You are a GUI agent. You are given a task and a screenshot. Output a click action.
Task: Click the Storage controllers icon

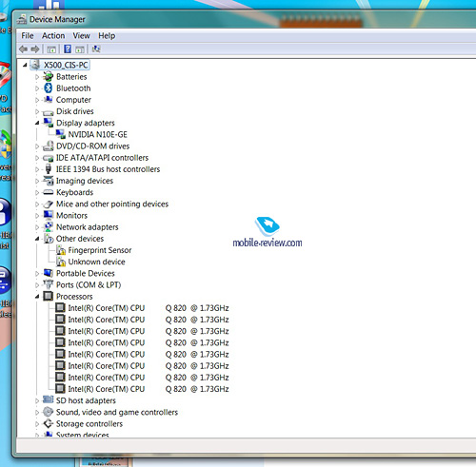click(49, 423)
